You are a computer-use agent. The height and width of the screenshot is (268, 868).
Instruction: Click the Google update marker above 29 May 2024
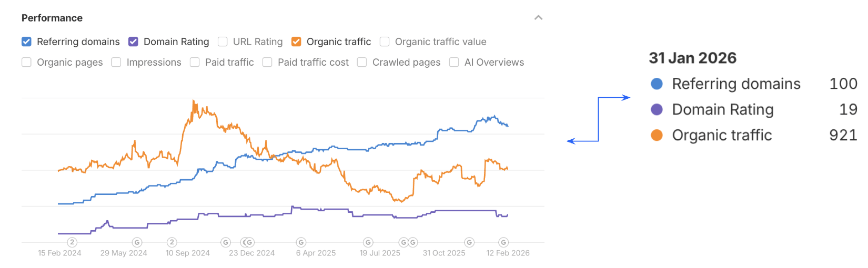[x=137, y=242]
